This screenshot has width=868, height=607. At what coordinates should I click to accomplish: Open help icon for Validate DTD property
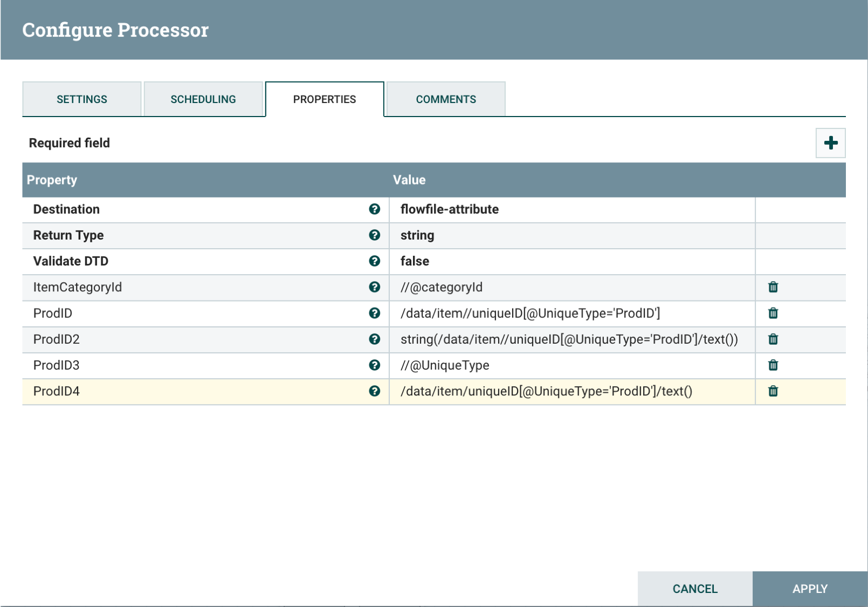375,261
